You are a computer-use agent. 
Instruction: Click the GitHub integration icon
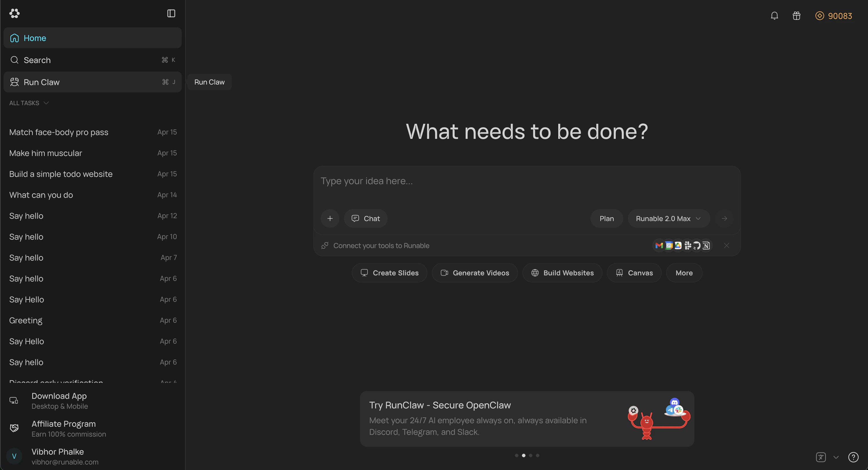697,246
